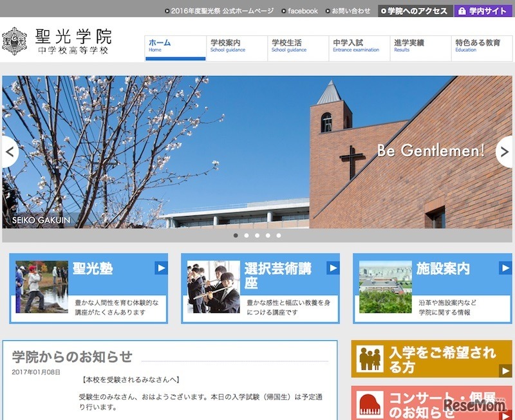Switch to the ホーム tab
This screenshot has width=515, height=420.
point(160,45)
